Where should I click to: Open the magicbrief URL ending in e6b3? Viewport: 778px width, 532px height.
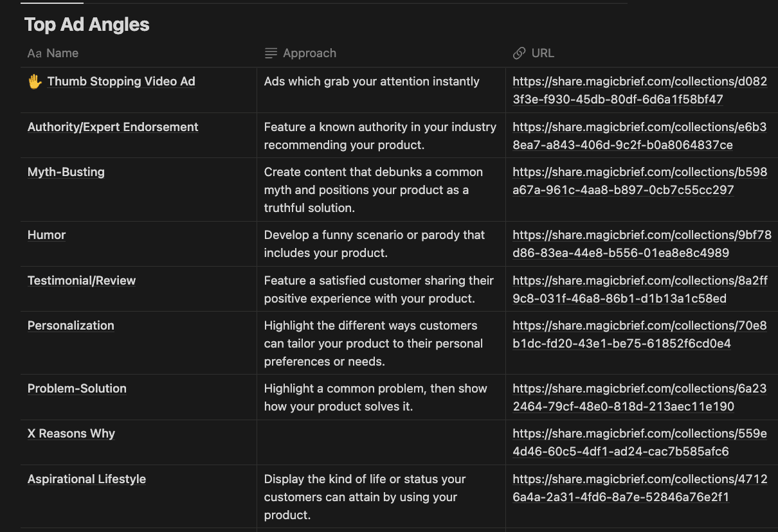tap(640, 136)
